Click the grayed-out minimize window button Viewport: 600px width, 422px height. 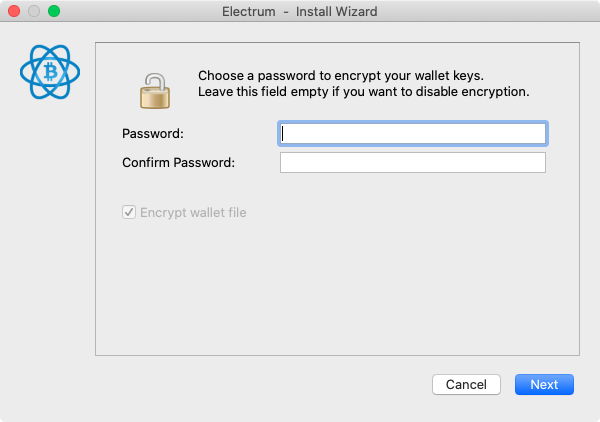tap(34, 11)
